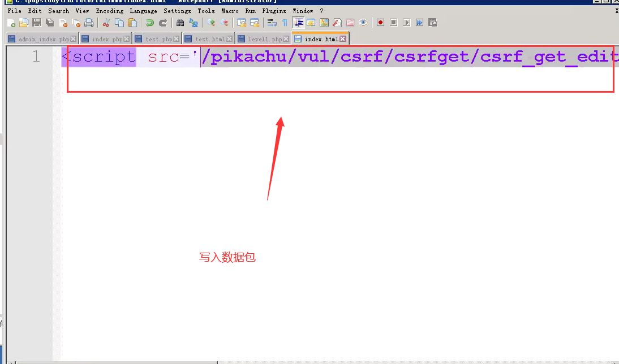Image resolution: width=619 pixels, height=364 pixels.
Task: Toggle the indent guide button
Action: tap(298, 23)
